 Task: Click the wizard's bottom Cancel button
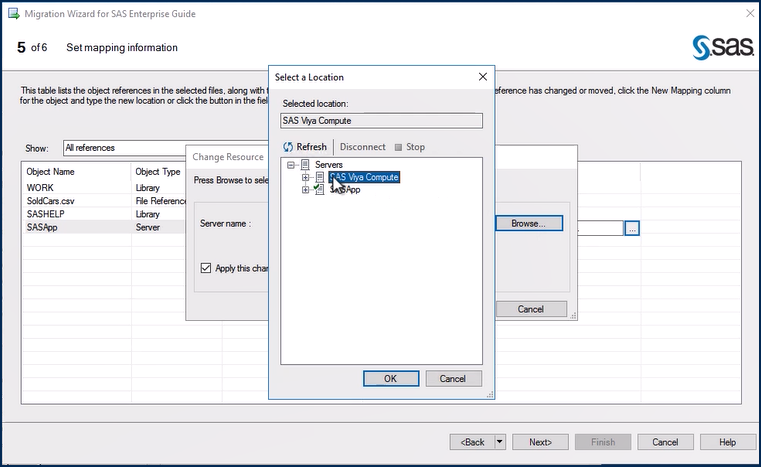[x=665, y=442]
